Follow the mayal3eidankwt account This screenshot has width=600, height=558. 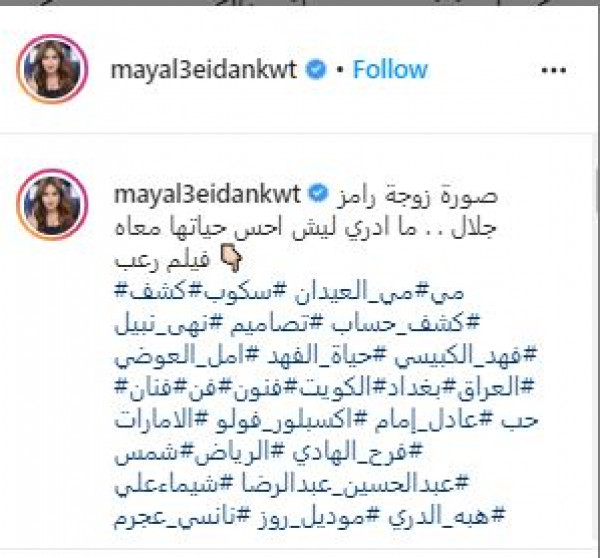[x=390, y=70]
